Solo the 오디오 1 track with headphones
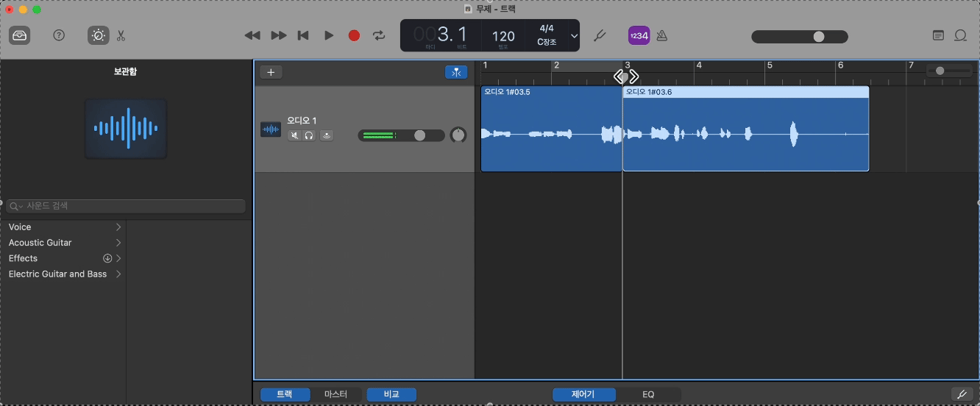980x406 pixels. click(309, 135)
